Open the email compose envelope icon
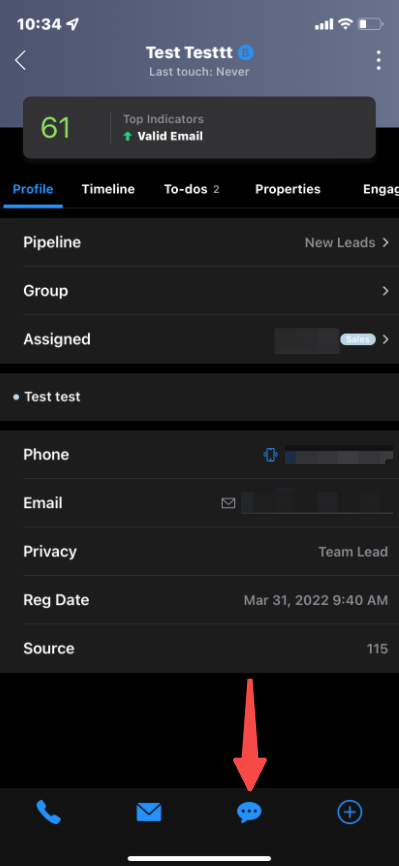Screen dimensions: 399x866 coord(149,812)
